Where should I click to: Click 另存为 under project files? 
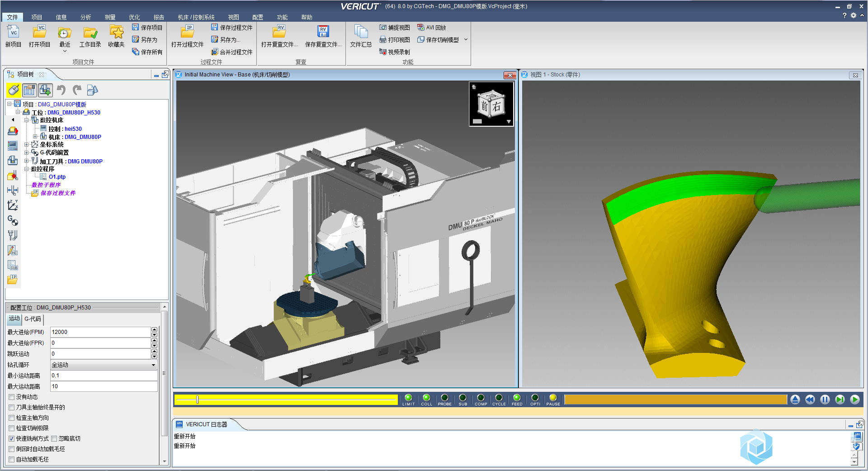[x=144, y=40]
